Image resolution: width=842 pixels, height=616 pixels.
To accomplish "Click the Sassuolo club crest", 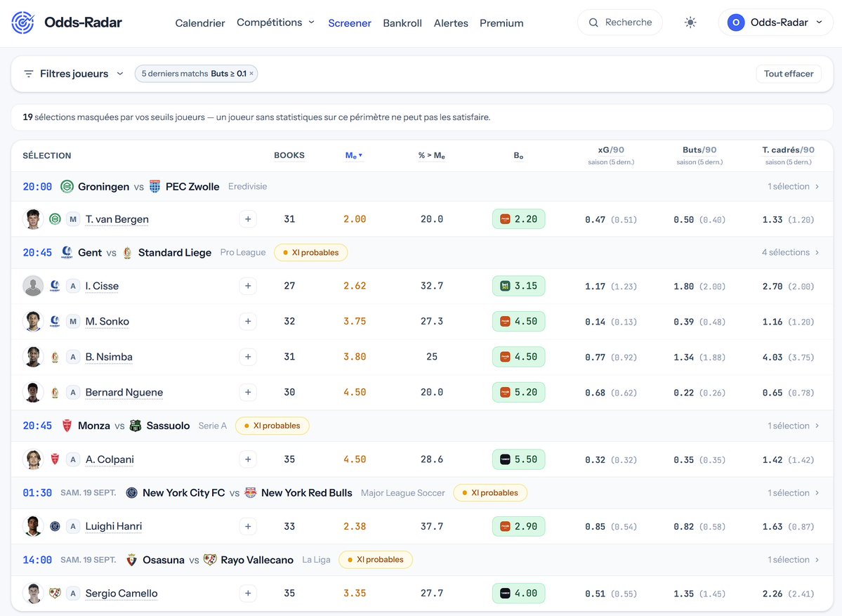I will pos(136,426).
